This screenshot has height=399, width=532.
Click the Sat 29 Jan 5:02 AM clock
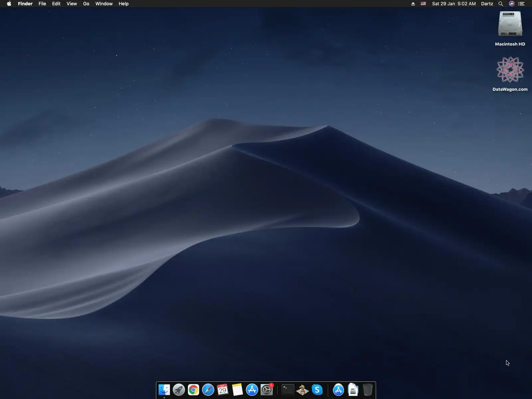[454, 4]
